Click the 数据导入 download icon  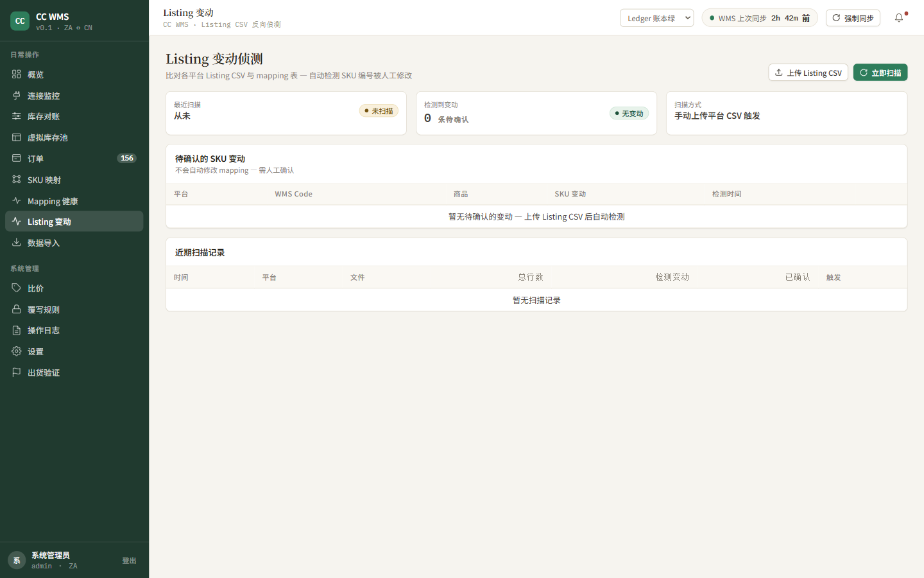[x=17, y=243]
